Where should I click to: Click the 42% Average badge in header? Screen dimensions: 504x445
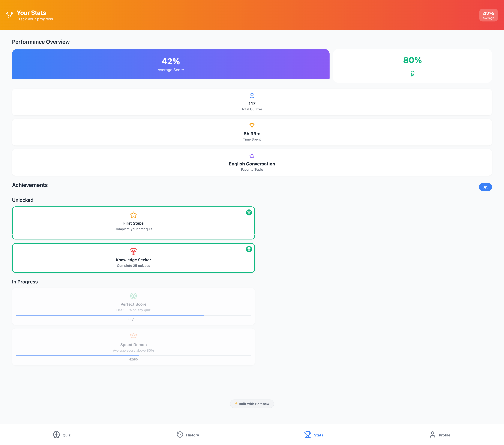(488, 15)
